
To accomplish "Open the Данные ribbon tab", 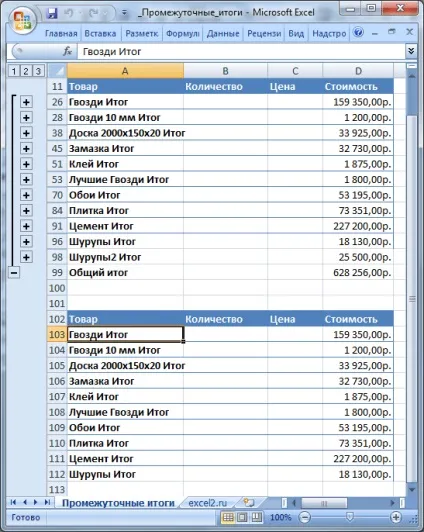I will [223, 34].
